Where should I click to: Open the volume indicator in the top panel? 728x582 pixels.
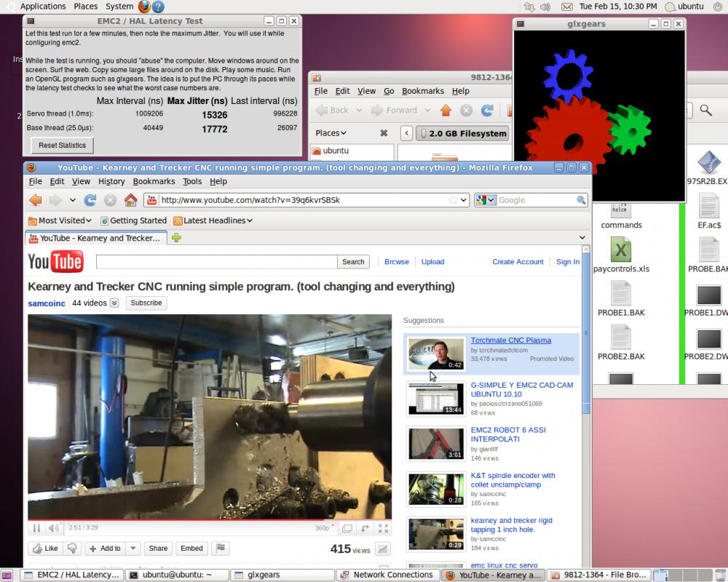click(x=545, y=7)
